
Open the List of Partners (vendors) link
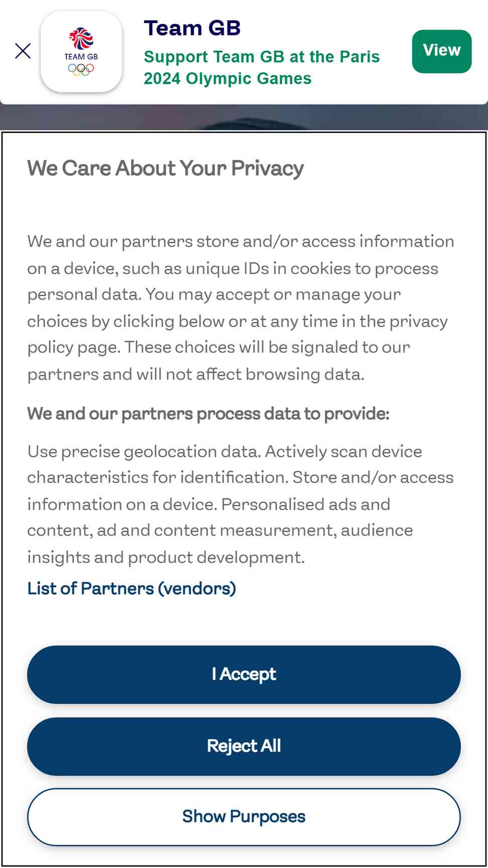tap(132, 588)
